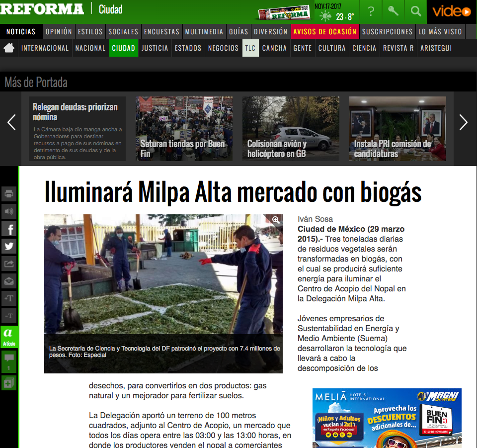Open the Opinión menu item
477x448 pixels.
tap(59, 31)
